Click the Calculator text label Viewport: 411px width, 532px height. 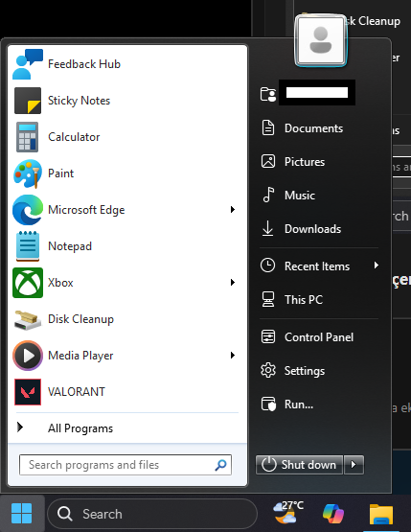pyautogui.click(x=74, y=137)
